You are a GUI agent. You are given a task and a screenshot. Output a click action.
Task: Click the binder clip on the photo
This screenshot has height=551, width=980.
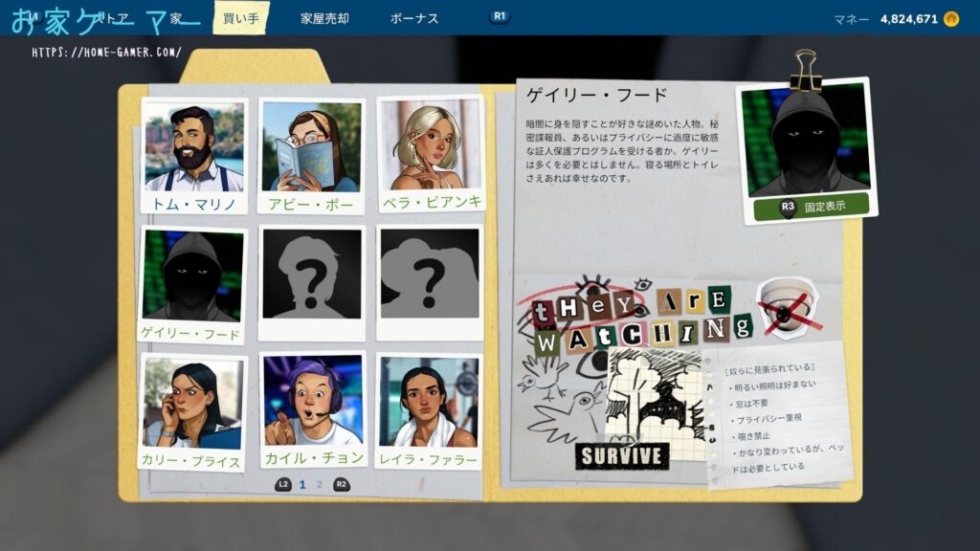coord(805,70)
